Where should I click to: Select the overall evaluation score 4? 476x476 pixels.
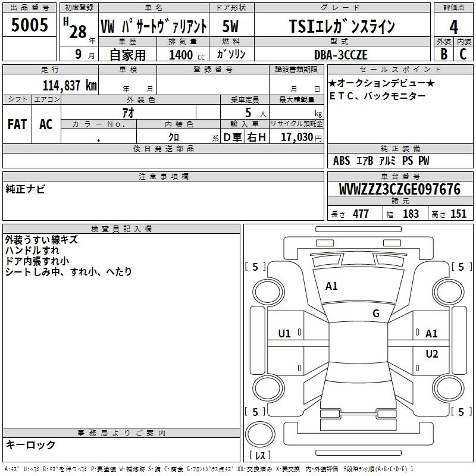tap(453, 27)
